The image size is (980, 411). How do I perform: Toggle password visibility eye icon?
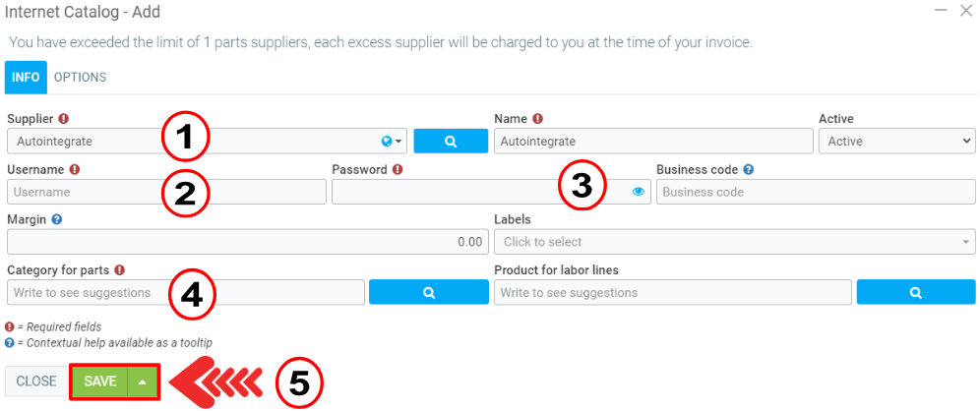click(638, 192)
